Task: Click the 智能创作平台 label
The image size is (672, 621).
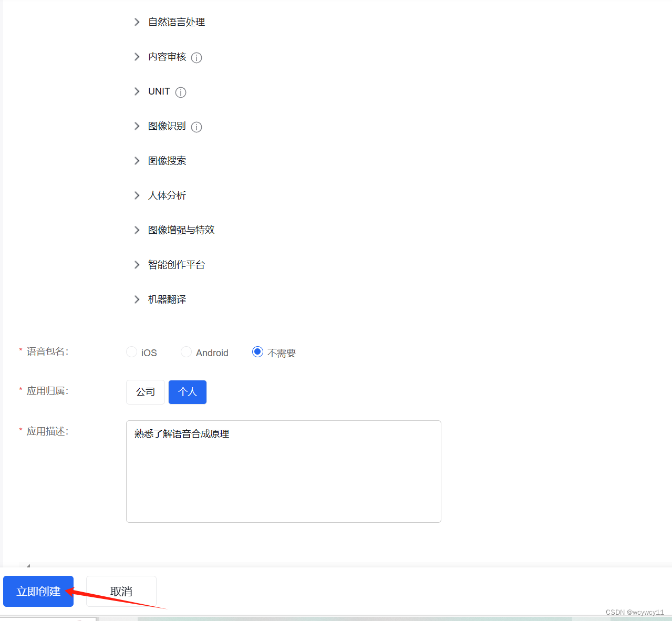Action: (x=177, y=265)
